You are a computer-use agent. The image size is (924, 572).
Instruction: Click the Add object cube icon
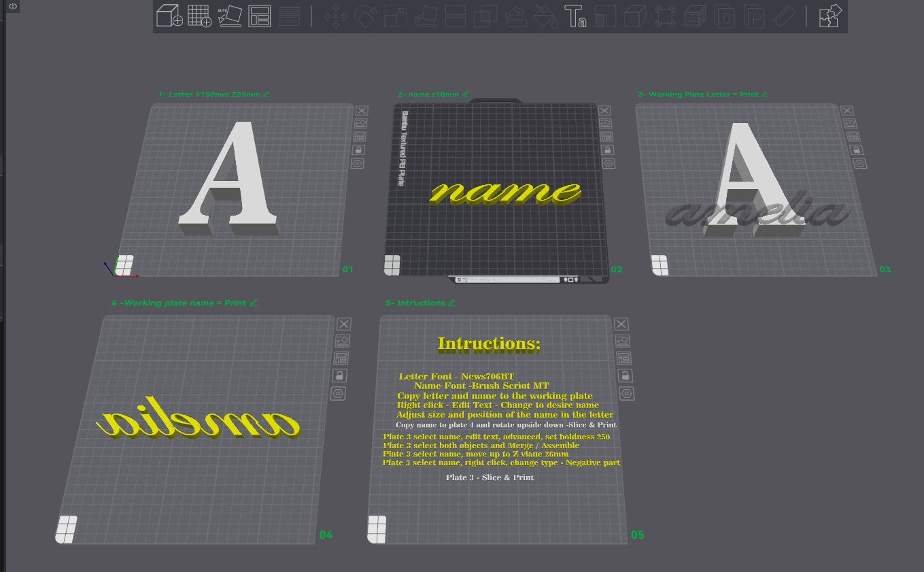point(169,16)
